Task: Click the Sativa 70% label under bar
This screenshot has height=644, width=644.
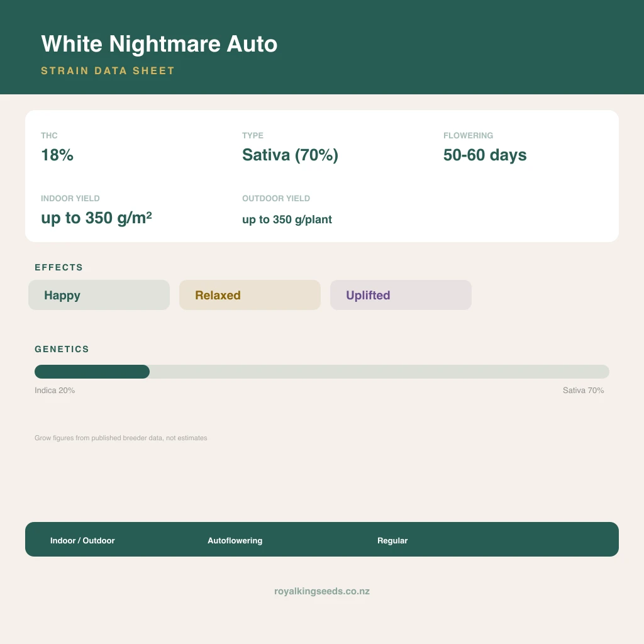Action: (583, 390)
